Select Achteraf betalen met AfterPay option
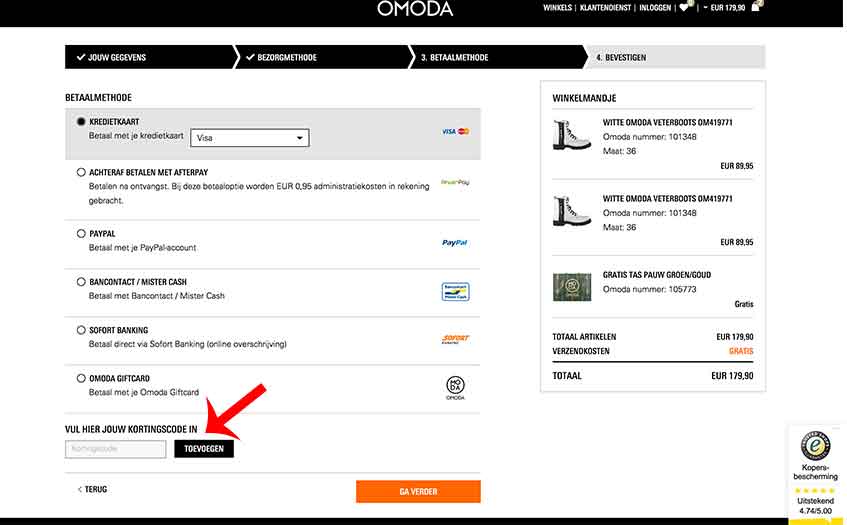 81,172
